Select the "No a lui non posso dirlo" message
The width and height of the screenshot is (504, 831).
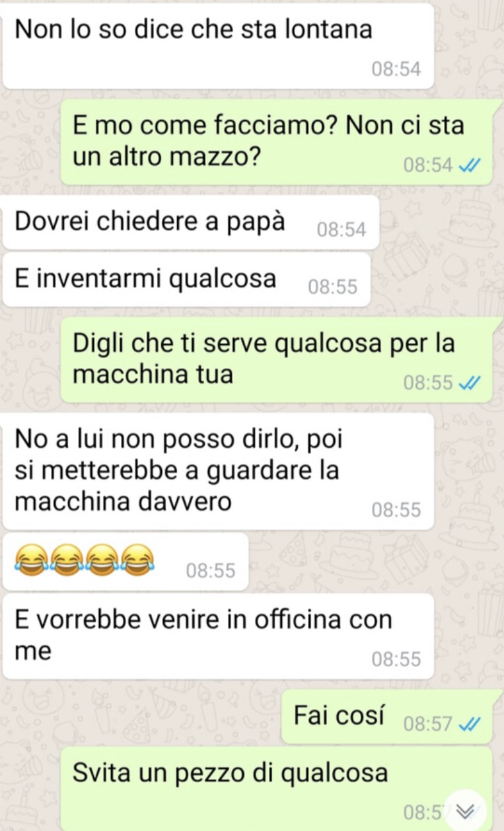click(218, 472)
